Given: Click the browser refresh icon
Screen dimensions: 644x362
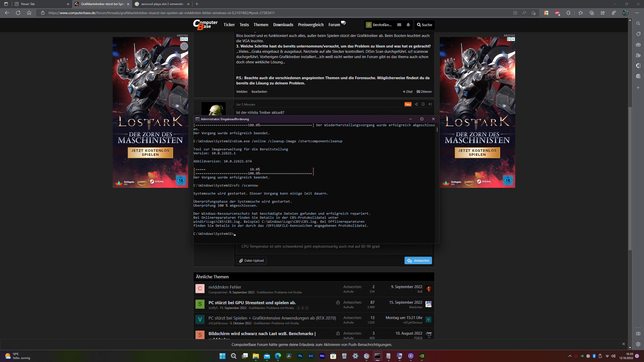Looking at the screenshot, I should point(18,13).
